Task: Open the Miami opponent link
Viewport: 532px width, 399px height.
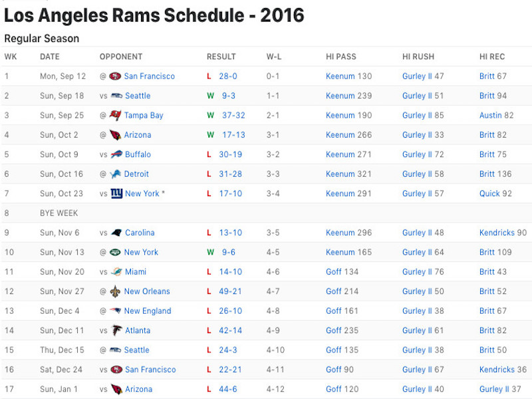Action: 136,272
